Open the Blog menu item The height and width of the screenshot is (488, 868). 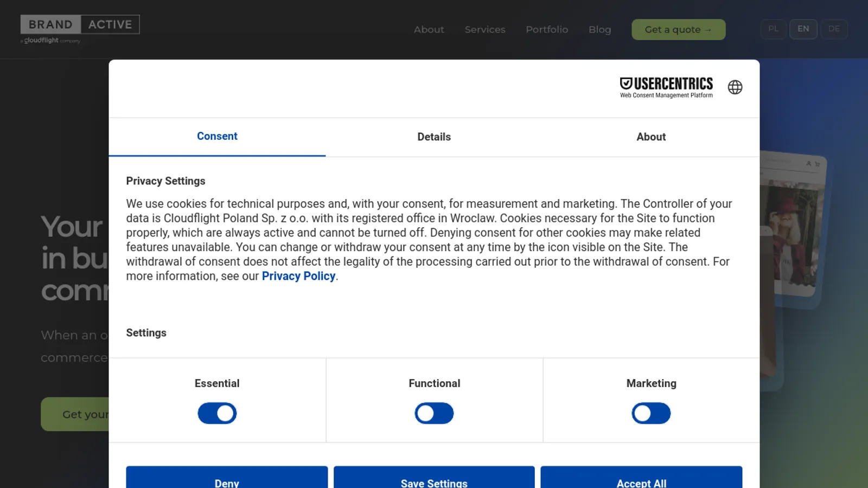tap(599, 29)
